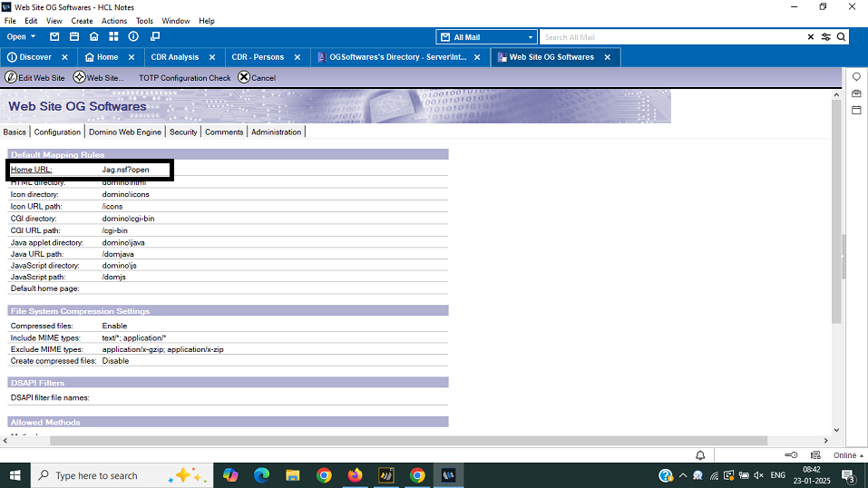
Task: Launch Microsoft Edge from the taskbar
Action: pyautogui.click(x=261, y=475)
